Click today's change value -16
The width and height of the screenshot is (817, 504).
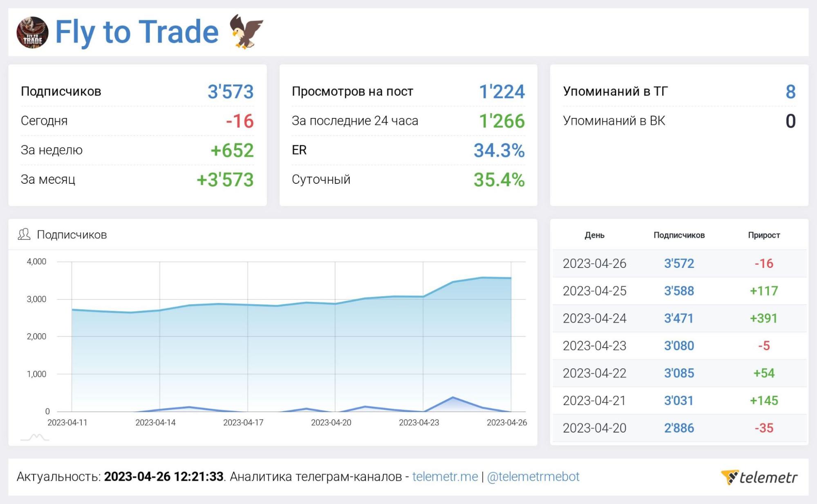pos(240,121)
